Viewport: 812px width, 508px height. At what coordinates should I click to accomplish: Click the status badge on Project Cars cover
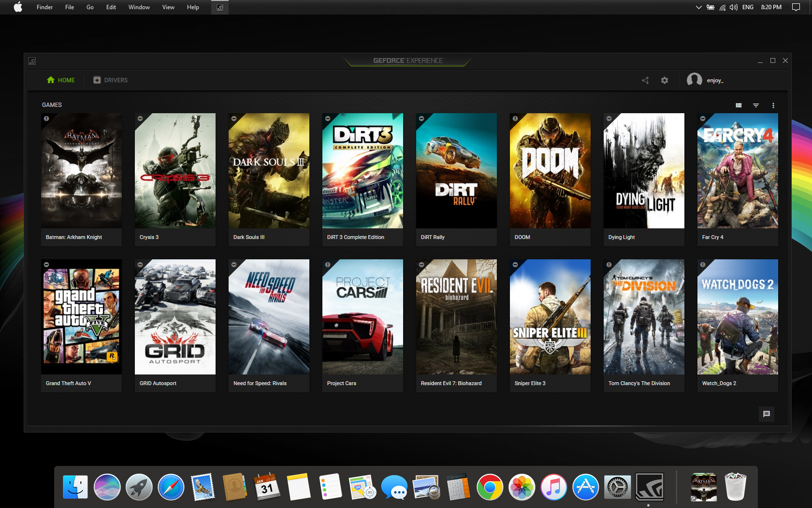coord(328,265)
